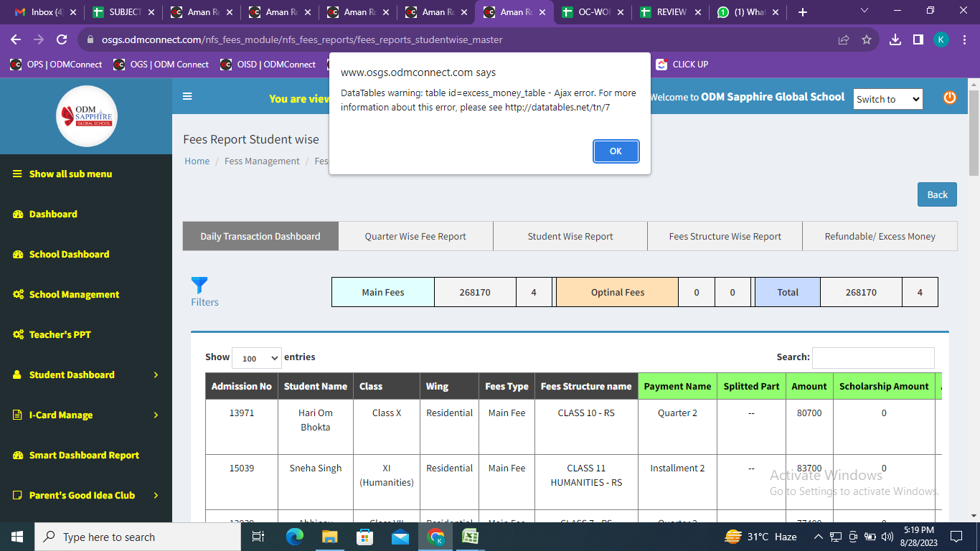The width and height of the screenshot is (980, 551).
Task: Switch to Quarter Wise Fee Report tab
Action: (415, 236)
